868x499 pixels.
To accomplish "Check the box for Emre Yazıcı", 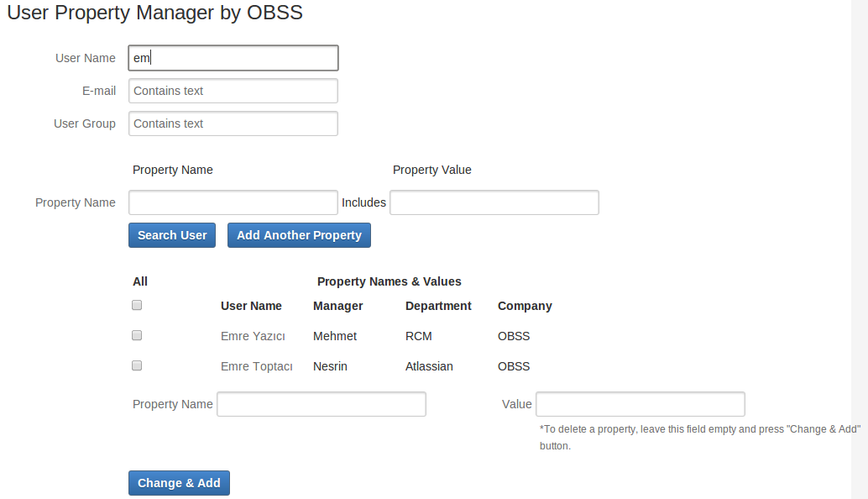I will pyautogui.click(x=137, y=335).
